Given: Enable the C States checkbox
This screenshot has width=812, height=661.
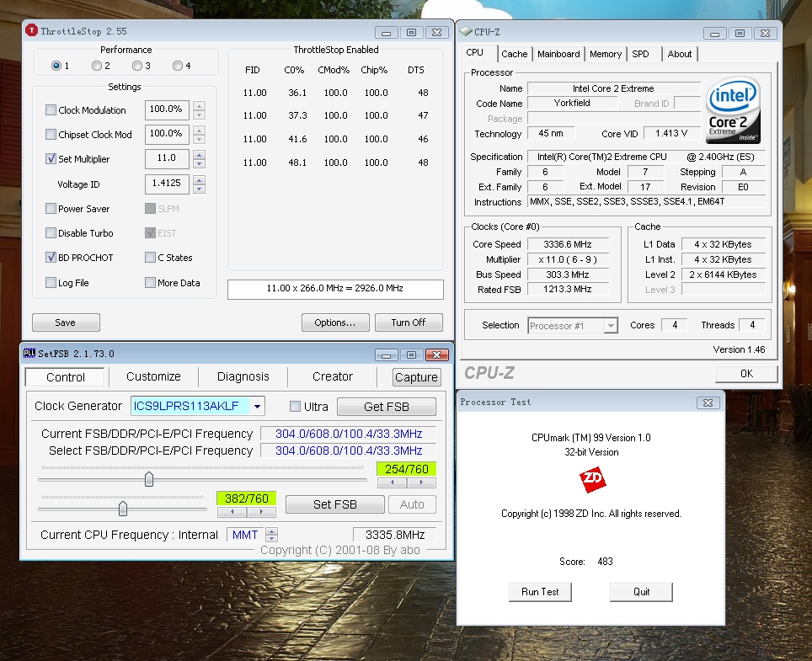Looking at the screenshot, I should [x=150, y=258].
